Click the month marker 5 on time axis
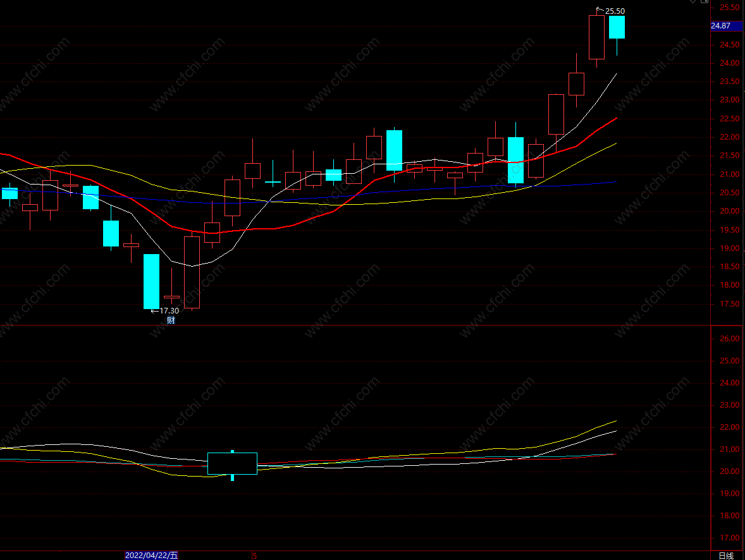 pyautogui.click(x=255, y=556)
